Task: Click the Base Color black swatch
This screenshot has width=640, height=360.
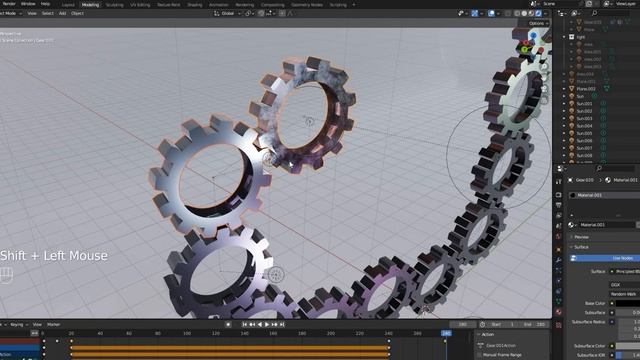Action: (628, 303)
